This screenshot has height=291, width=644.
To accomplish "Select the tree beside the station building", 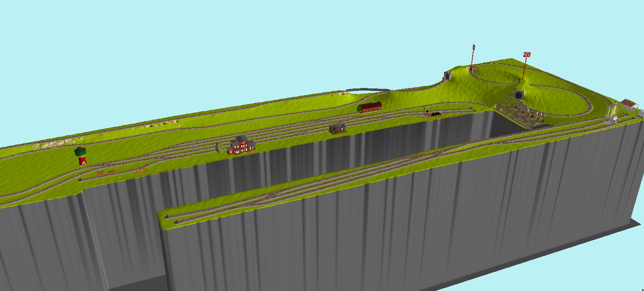I will pyautogui.click(x=218, y=147).
